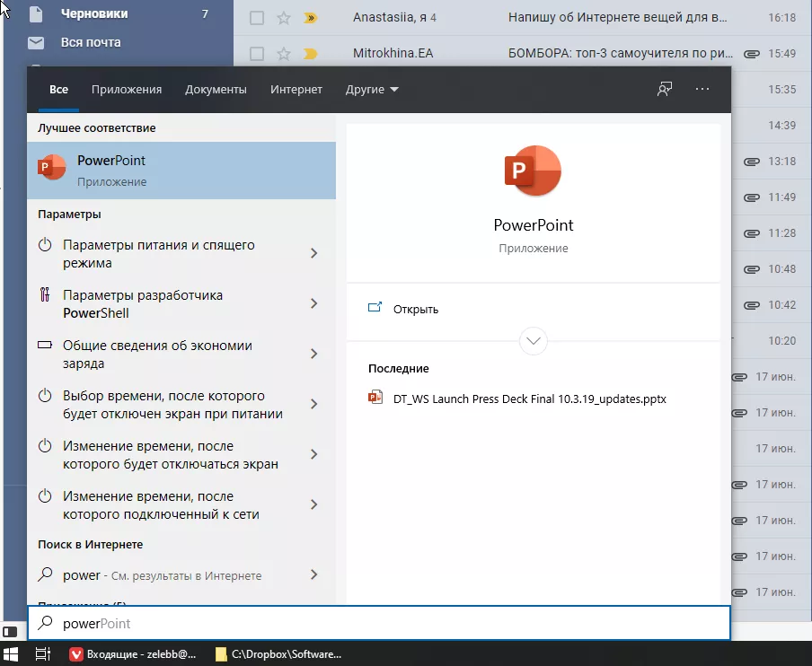Click the feedback person icon in search header

[x=665, y=89]
